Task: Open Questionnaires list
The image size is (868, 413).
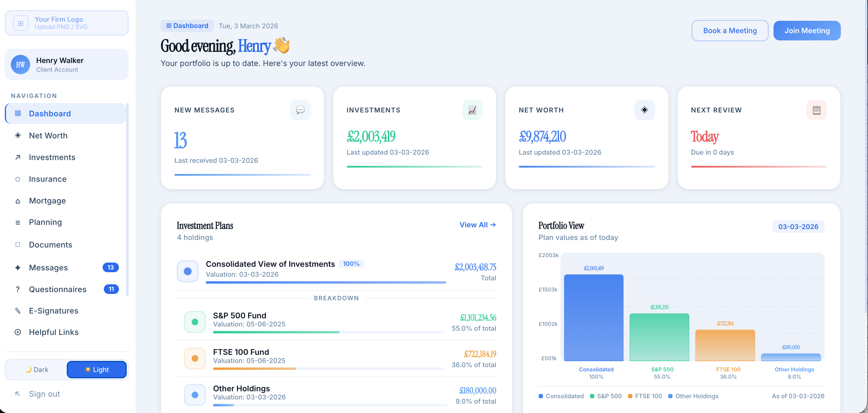Action: 66,289
